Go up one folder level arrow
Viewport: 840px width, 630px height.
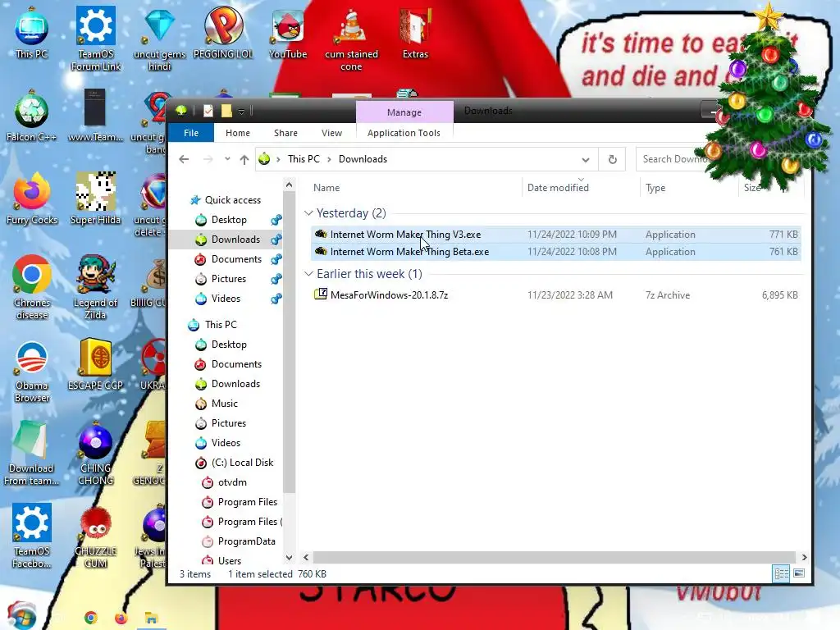coord(244,159)
